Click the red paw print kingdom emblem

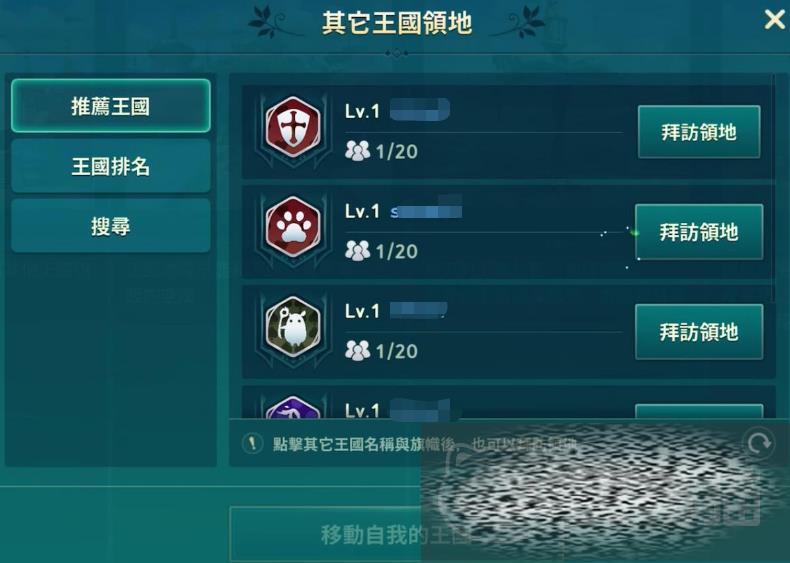coord(293,226)
